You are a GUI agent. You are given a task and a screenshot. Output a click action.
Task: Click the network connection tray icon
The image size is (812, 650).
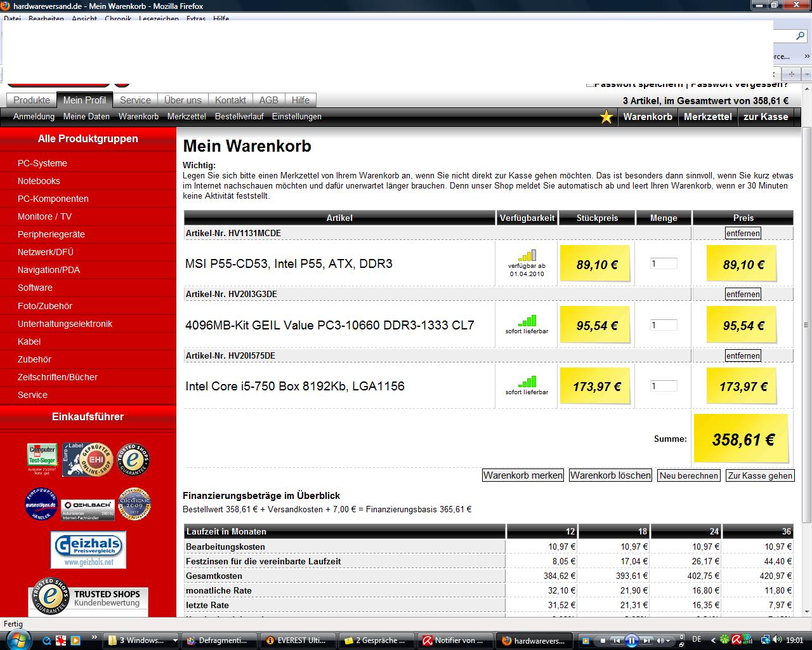coord(766,640)
